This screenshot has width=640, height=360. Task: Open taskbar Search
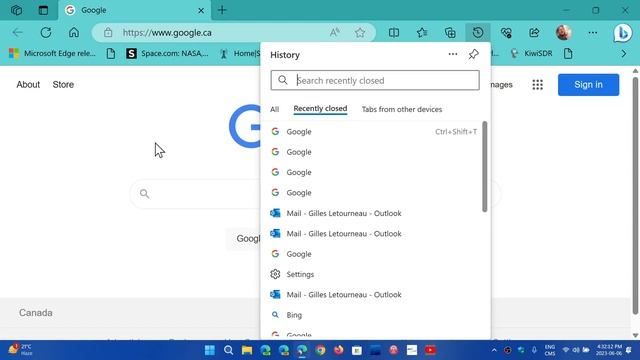point(229,350)
